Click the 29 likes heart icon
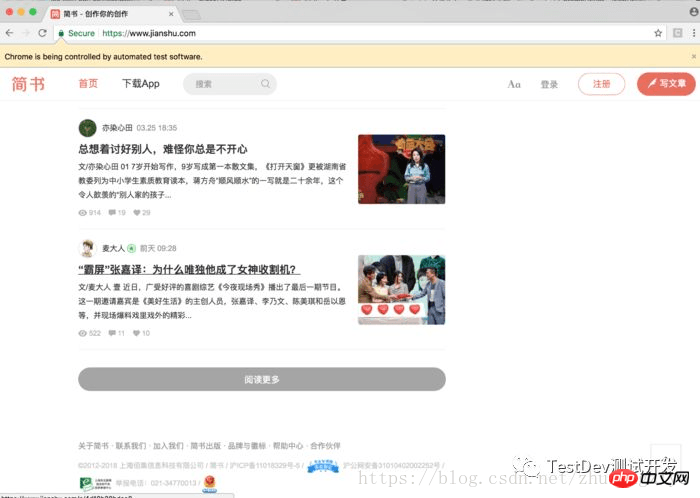Image resolution: width=700 pixels, height=498 pixels. pos(137,212)
